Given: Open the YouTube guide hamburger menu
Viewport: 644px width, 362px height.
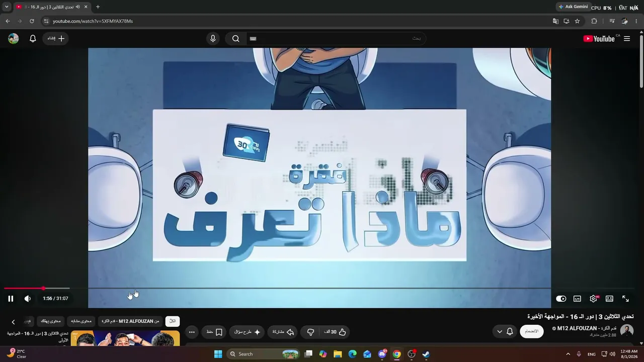Looking at the screenshot, I should point(627,39).
